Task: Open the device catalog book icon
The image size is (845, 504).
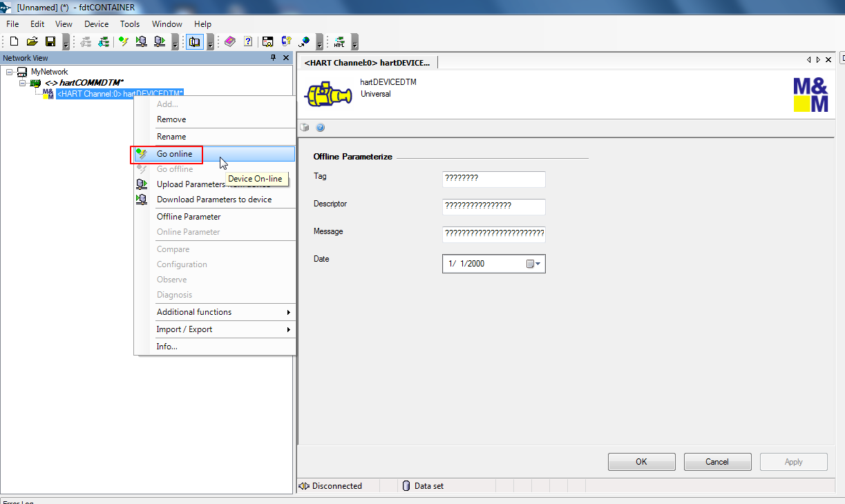Action: [230, 41]
